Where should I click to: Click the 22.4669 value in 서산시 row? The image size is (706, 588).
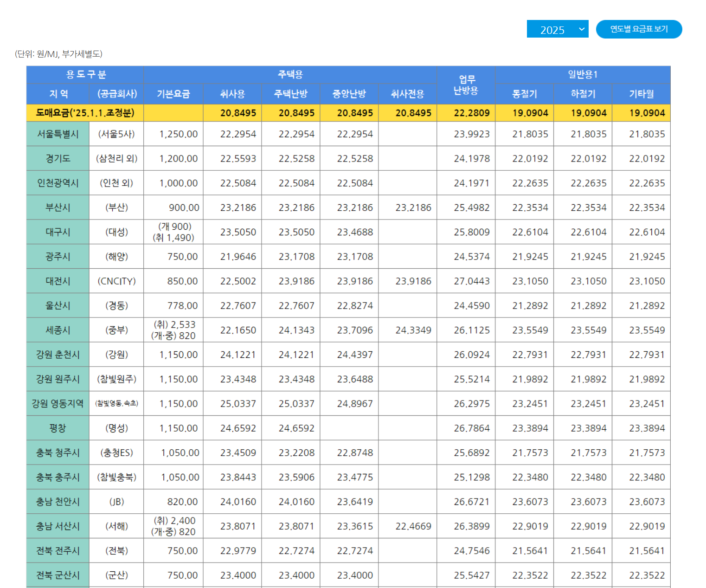(413, 526)
